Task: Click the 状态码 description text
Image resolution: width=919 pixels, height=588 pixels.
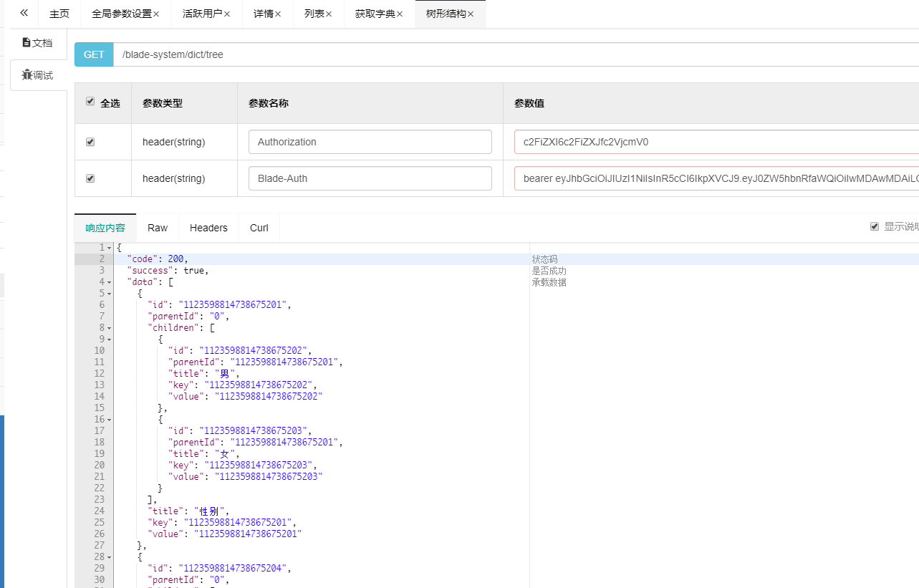Action: tap(544, 259)
